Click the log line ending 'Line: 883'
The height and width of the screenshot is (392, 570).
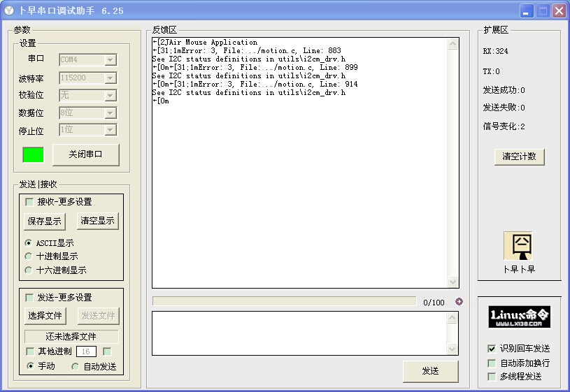pyautogui.click(x=247, y=50)
